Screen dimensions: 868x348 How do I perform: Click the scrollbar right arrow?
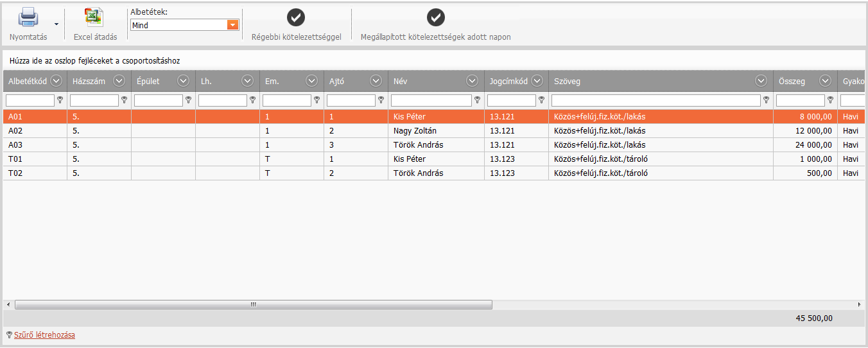point(860,304)
